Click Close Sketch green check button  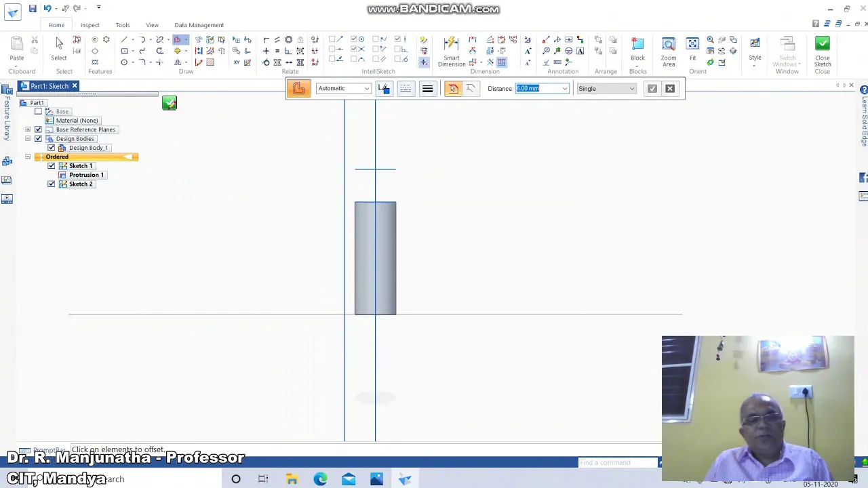[823, 50]
